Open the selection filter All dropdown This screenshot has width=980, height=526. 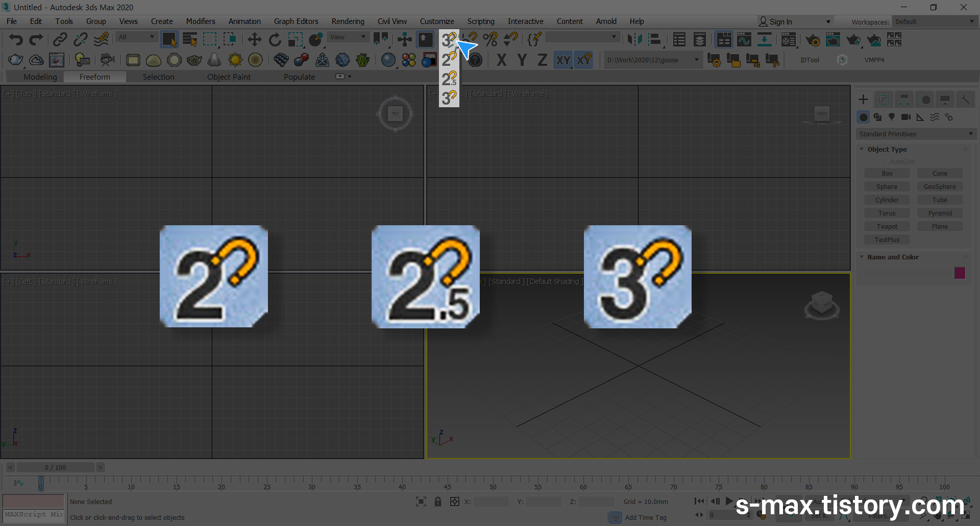[x=136, y=37]
